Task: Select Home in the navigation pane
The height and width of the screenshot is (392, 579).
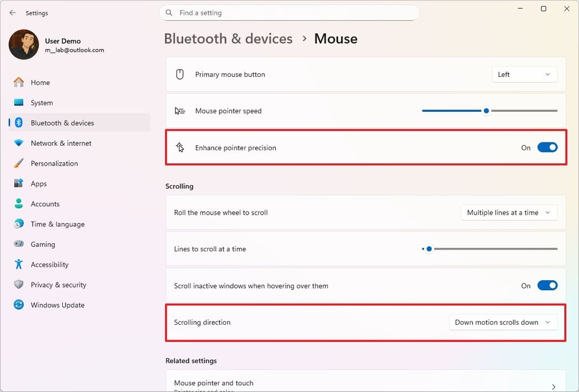Action: [x=40, y=82]
